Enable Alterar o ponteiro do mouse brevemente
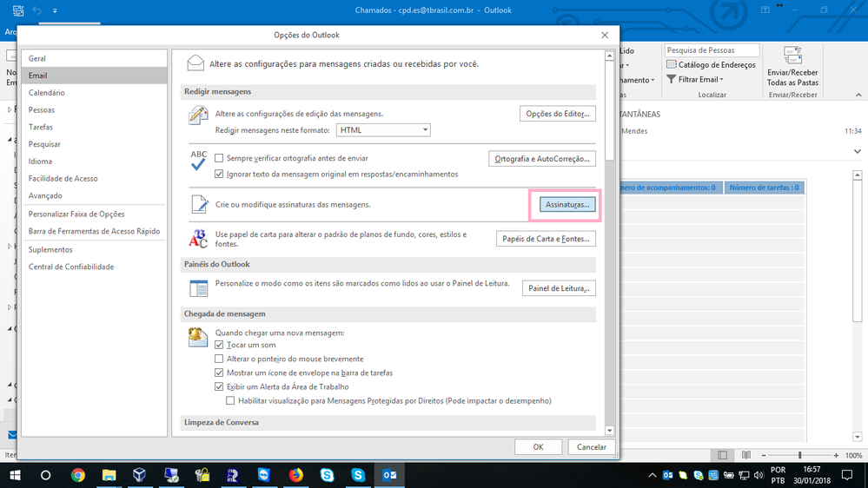 pos(219,359)
